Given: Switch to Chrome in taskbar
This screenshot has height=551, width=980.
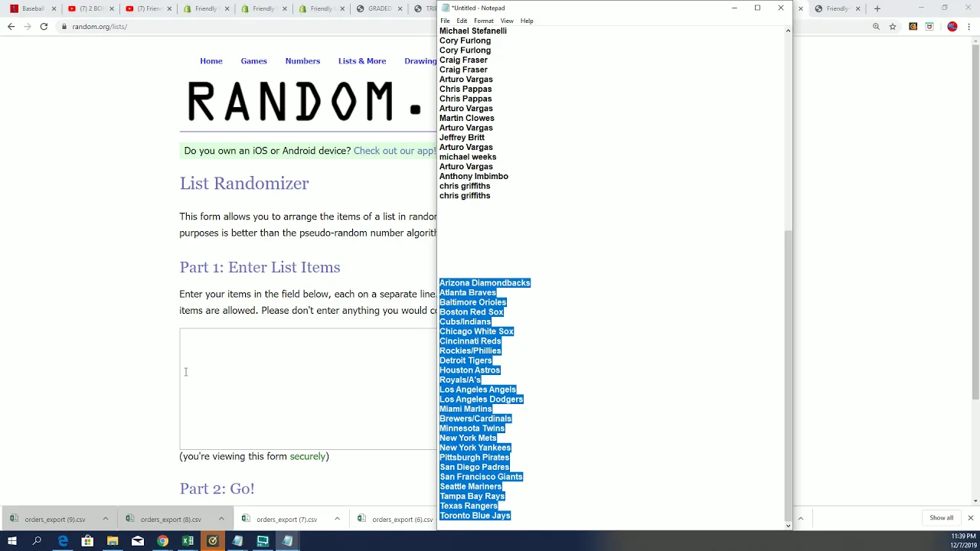Looking at the screenshot, I should coord(162,541).
